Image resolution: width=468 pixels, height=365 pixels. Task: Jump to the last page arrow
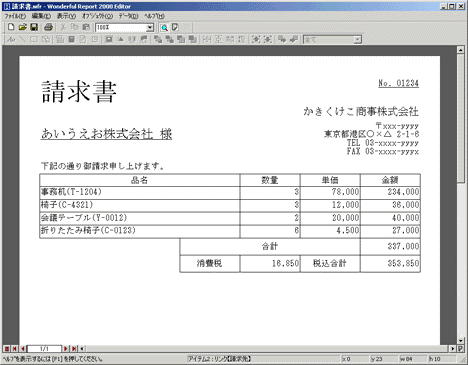(x=74, y=349)
